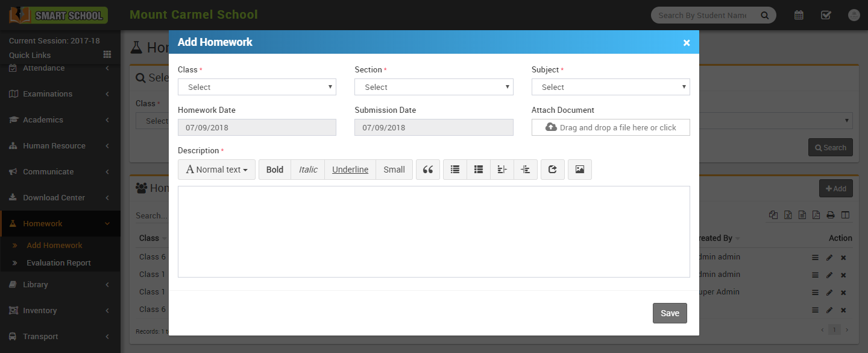This screenshot has height=353, width=868.
Task: Open the task checklist icon in header
Action: 826,15
